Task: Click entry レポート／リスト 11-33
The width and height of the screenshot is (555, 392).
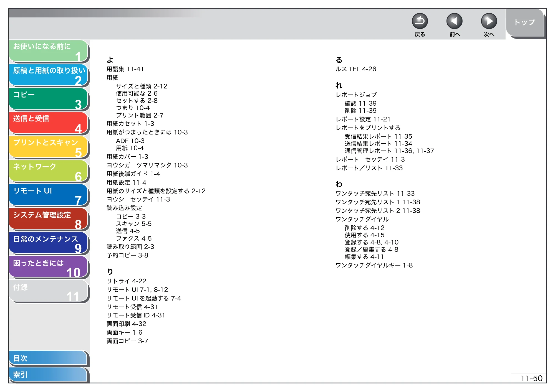Action: click(x=369, y=168)
